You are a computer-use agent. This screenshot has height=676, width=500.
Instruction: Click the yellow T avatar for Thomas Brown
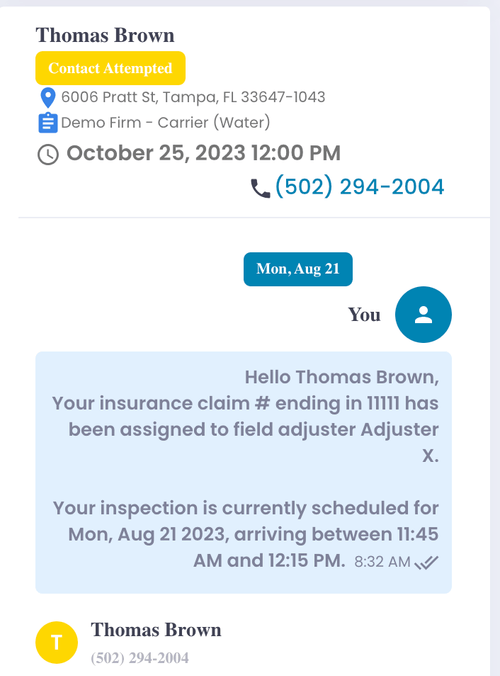56,642
